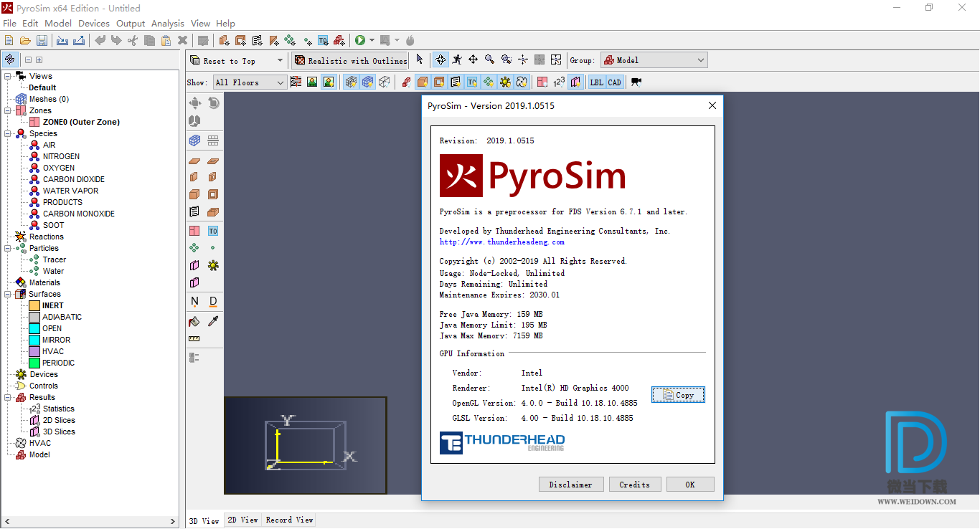Image resolution: width=980 pixels, height=529 pixels.
Task: Select the INERT surface orange swatch
Action: (34, 305)
